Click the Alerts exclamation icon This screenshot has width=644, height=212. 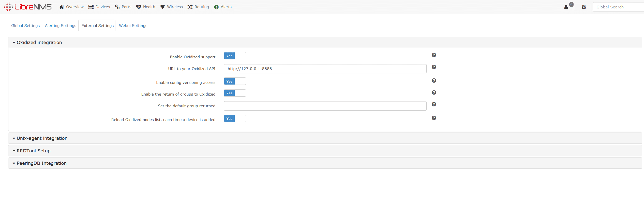pos(216,7)
